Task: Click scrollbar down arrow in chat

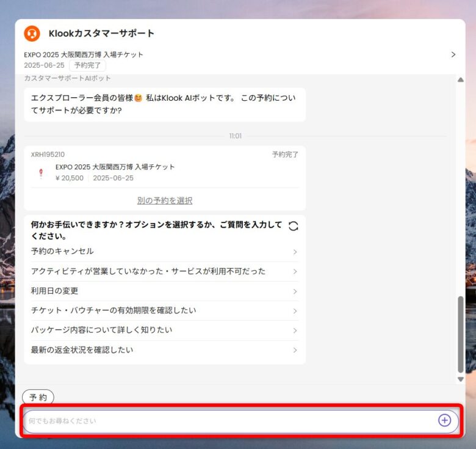Action: point(461,379)
